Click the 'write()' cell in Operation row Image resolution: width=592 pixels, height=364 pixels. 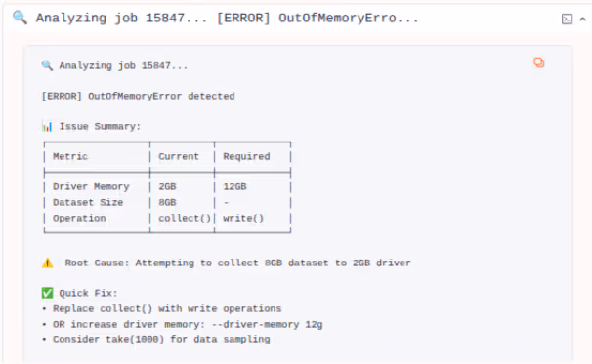pos(243,218)
